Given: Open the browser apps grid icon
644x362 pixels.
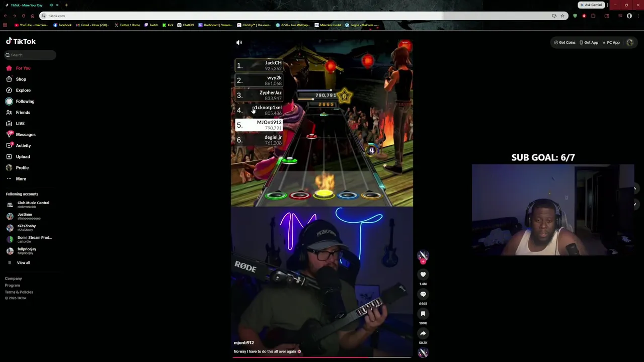Looking at the screenshot, I should click(5, 25).
